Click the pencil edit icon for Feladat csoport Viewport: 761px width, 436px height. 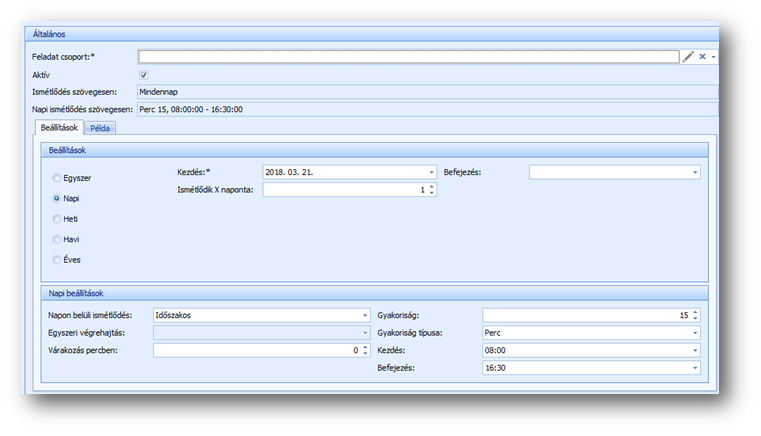coord(688,57)
